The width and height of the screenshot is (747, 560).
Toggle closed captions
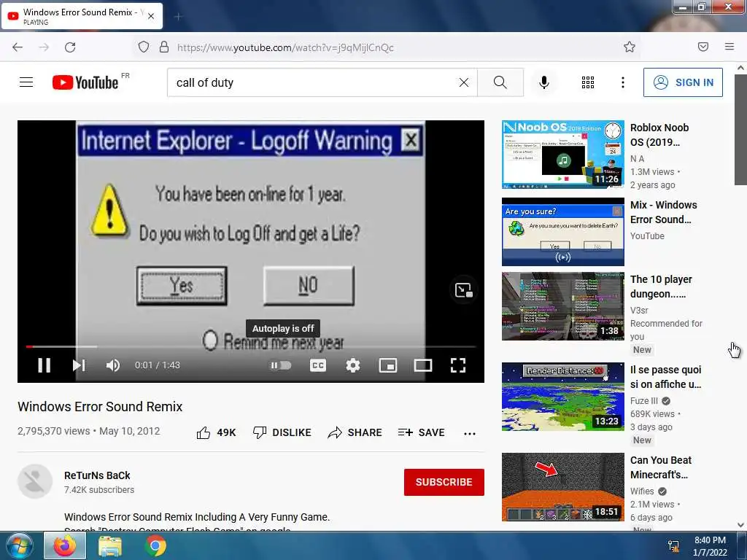coord(318,365)
